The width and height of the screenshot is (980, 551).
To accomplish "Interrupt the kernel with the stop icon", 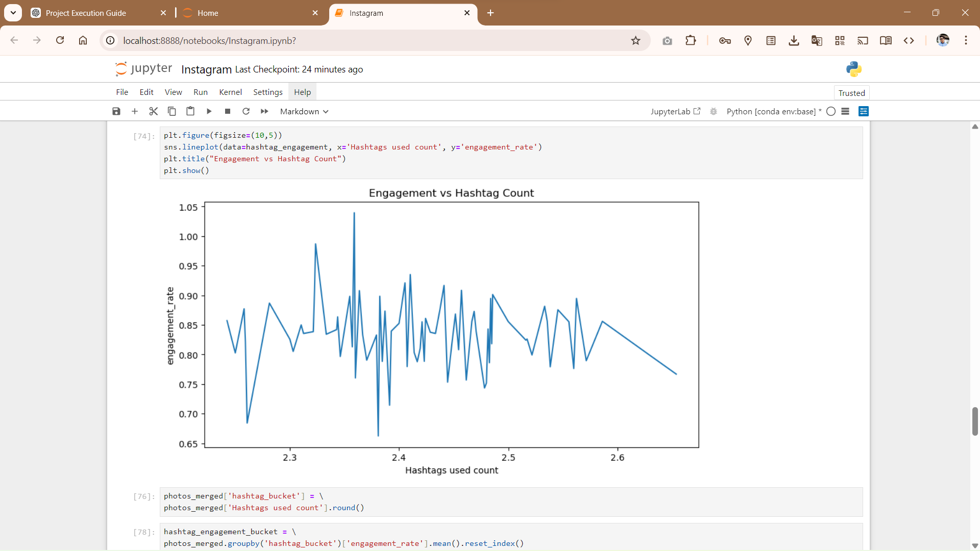I will pyautogui.click(x=227, y=111).
